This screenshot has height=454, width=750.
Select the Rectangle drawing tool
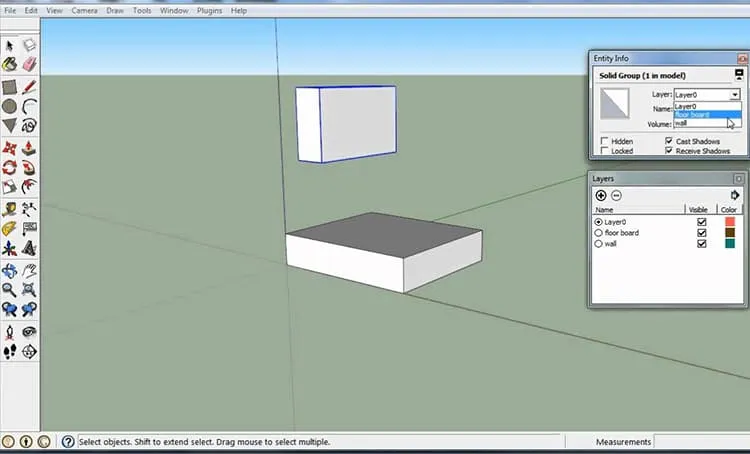[x=10, y=87]
